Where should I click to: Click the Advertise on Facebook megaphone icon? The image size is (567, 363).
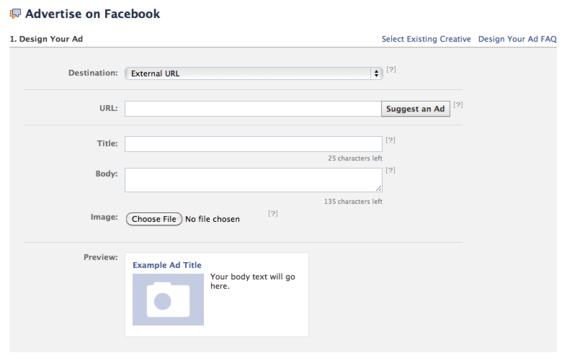(15, 13)
